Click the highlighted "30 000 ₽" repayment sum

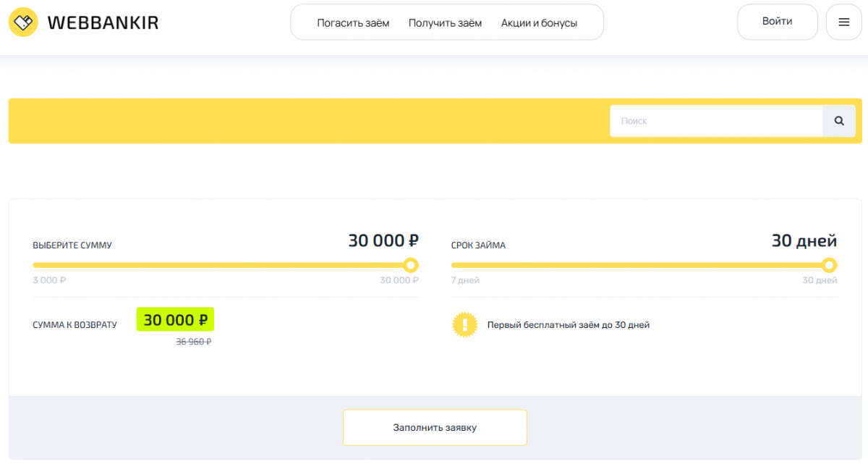175,320
